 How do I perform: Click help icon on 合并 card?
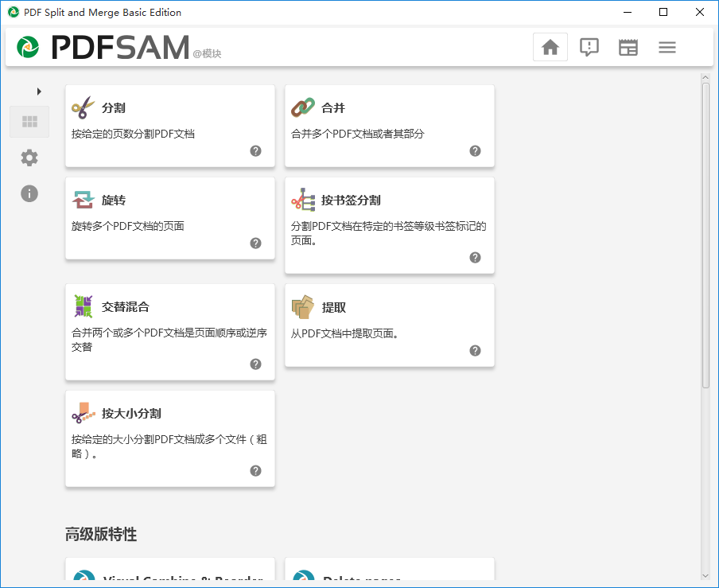tap(475, 151)
